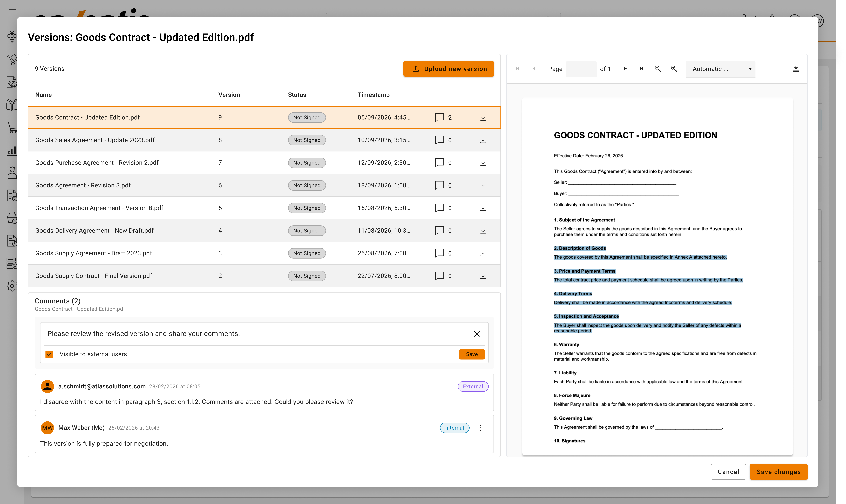Click the Status column header

(x=297, y=95)
